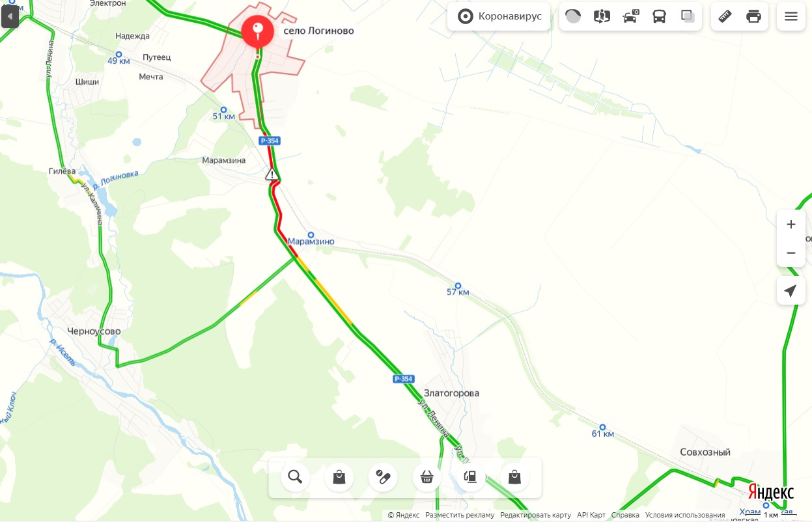Image resolution: width=812 pixels, height=524 pixels.
Task: Open the Коронавирус info button
Action: 499,16
